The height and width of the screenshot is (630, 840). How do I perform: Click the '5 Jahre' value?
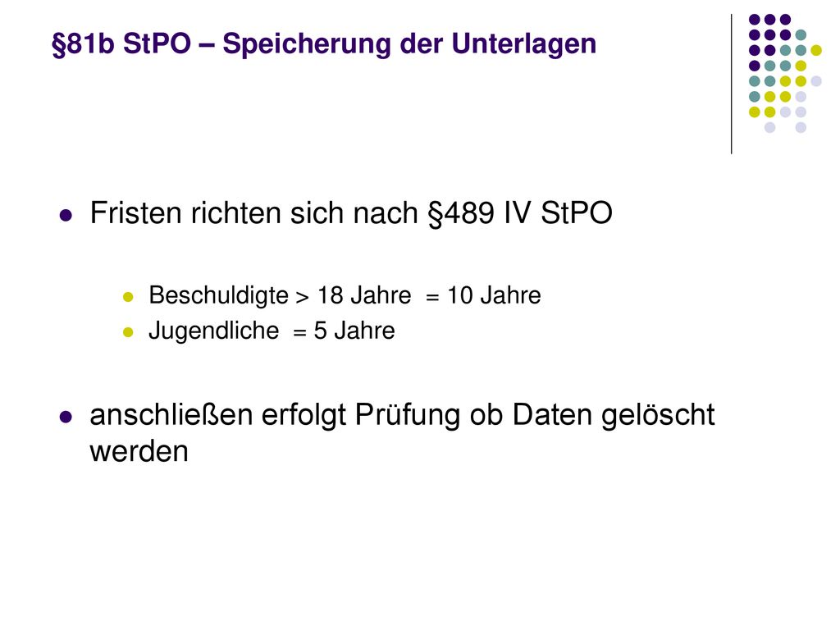pos(354,331)
